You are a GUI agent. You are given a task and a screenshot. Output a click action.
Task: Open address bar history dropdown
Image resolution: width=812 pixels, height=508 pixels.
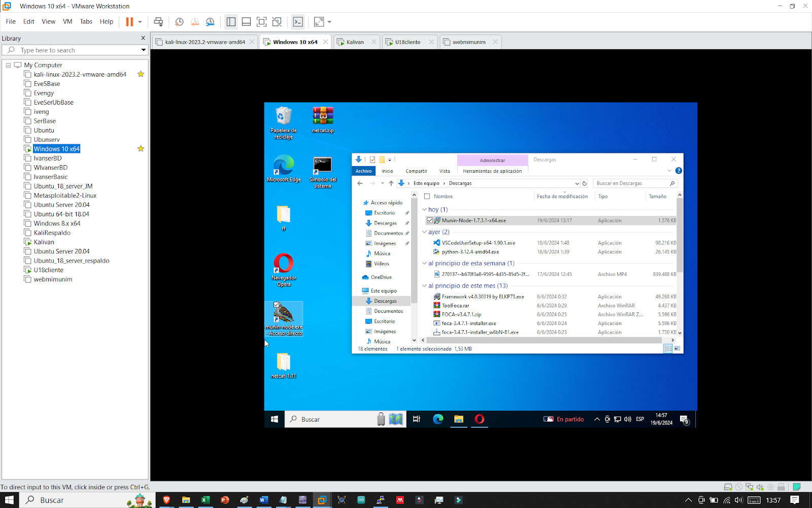tap(577, 183)
